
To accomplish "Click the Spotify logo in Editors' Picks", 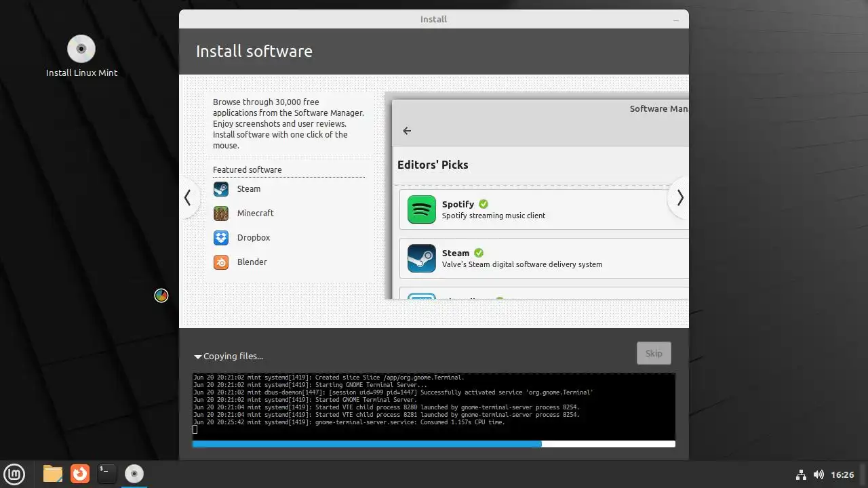I will [422, 209].
